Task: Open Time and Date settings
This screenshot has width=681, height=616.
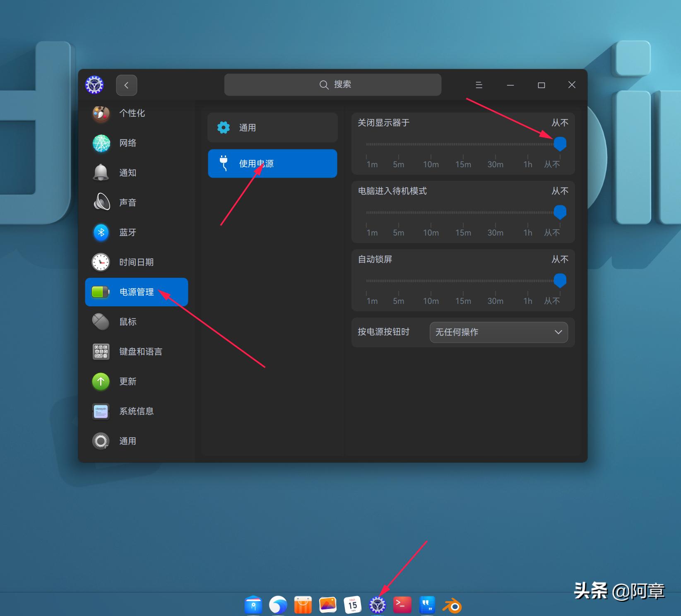Action: pyautogui.click(x=136, y=262)
